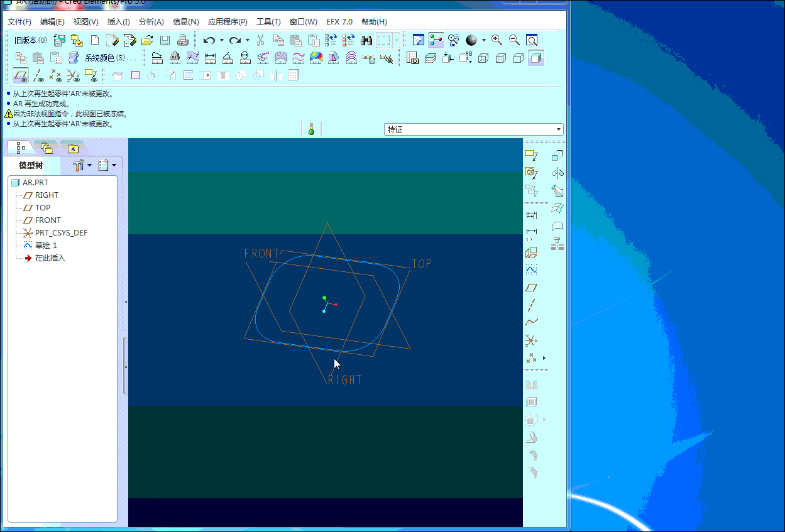Click the Zoom in magnifier

pos(497,40)
